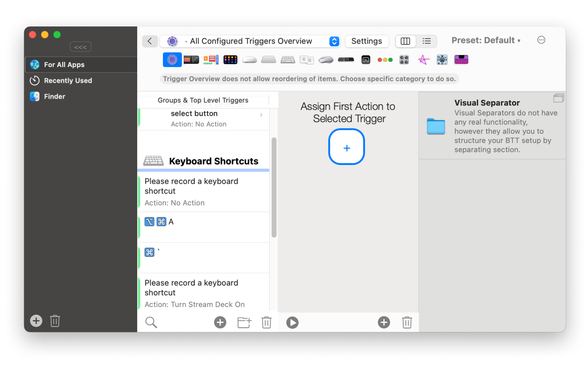Expand the 'select button' group row
The height and width of the screenshot is (367, 588).
tap(261, 115)
